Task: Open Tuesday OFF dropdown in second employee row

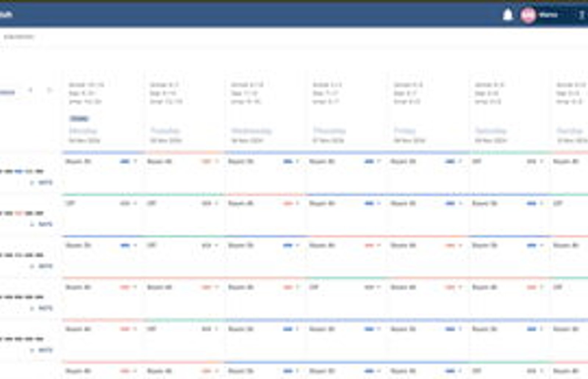Action: [x=217, y=203]
